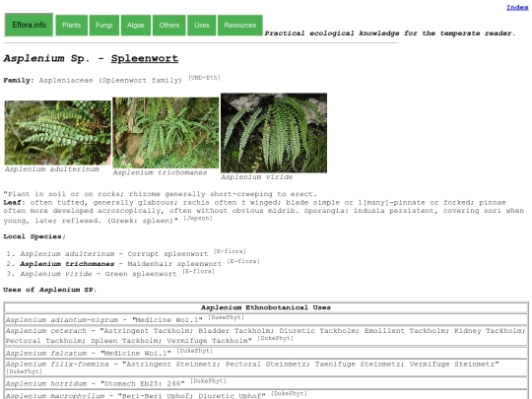Select the Asplenium falcatum table row

point(266,353)
